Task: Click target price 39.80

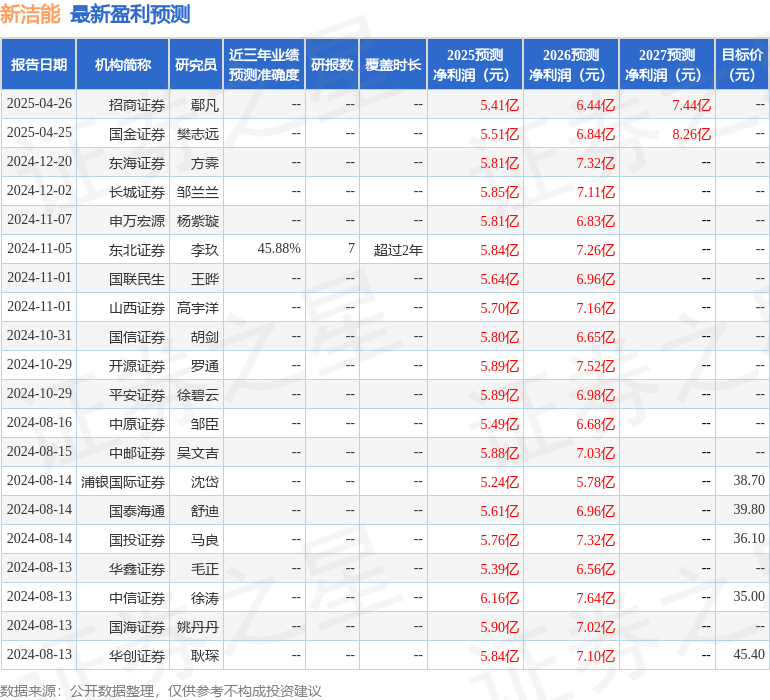Action: (x=749, y=509)
